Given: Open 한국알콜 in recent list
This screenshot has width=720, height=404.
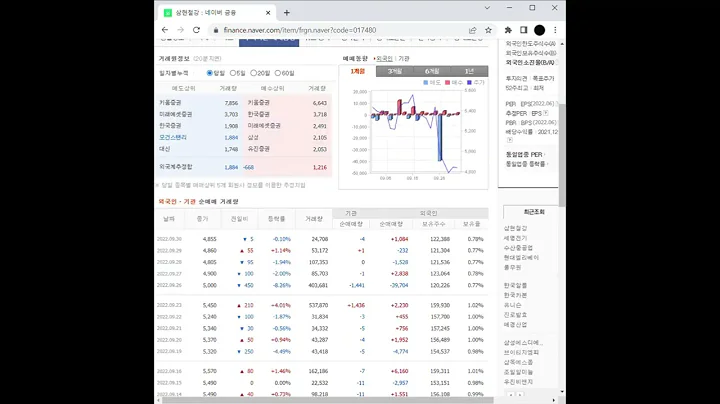Looking at the screenshot, I should [515, 286].
